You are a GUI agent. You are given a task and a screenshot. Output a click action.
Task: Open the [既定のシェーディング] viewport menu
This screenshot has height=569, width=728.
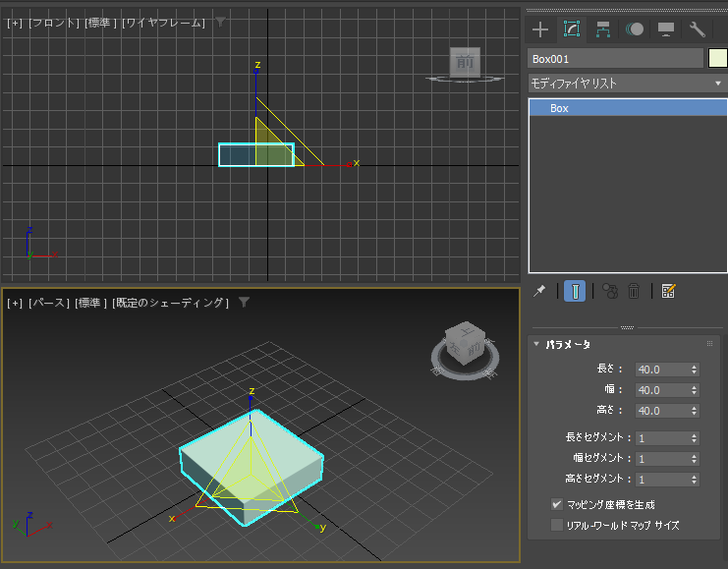click(x=170, y=303)
